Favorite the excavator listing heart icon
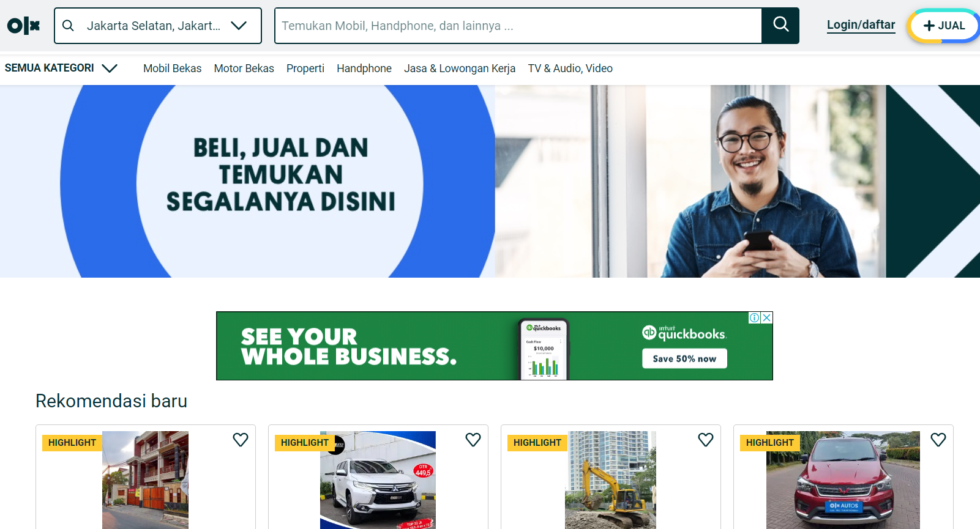 point(706,440)
